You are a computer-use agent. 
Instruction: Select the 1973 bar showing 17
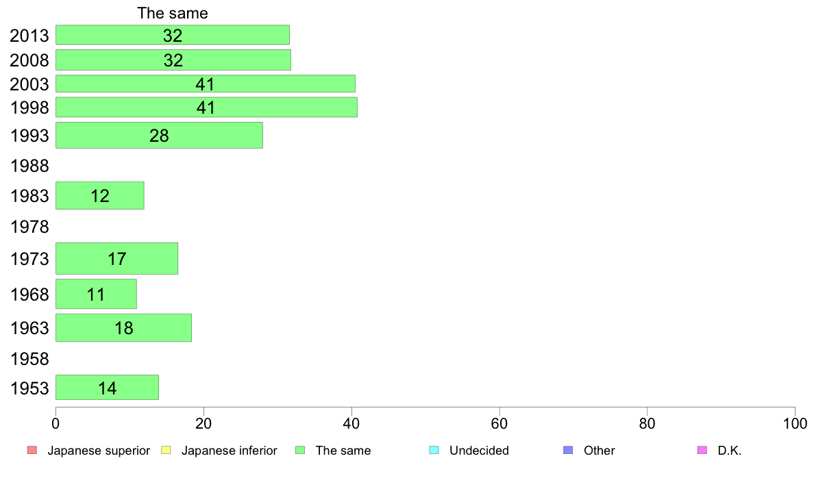(x=116, y=258)
